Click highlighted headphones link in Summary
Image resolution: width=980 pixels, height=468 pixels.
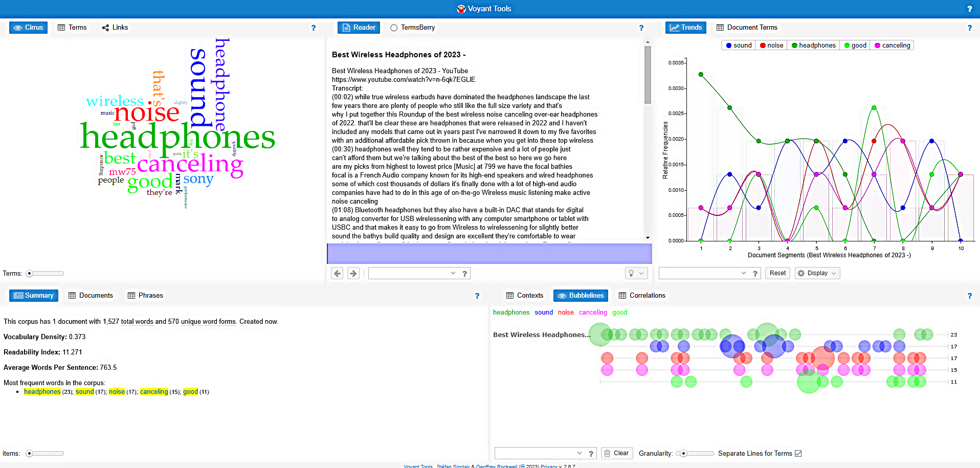pyautogui.click(x=42, y=392)
